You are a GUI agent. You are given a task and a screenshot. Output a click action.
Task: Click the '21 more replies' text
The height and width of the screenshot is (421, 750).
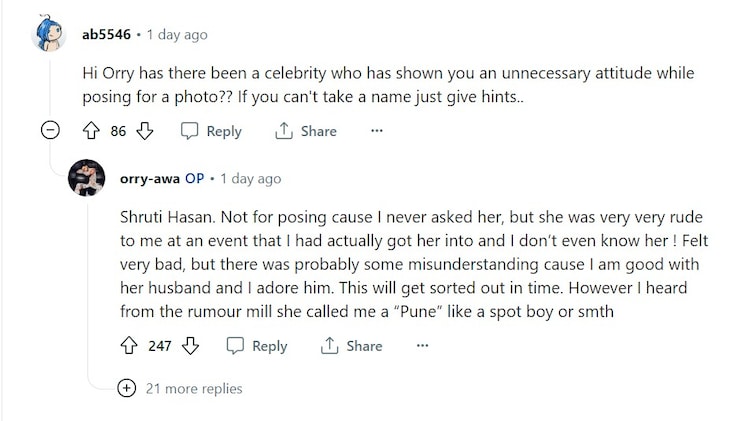click(x=193, y=388)
